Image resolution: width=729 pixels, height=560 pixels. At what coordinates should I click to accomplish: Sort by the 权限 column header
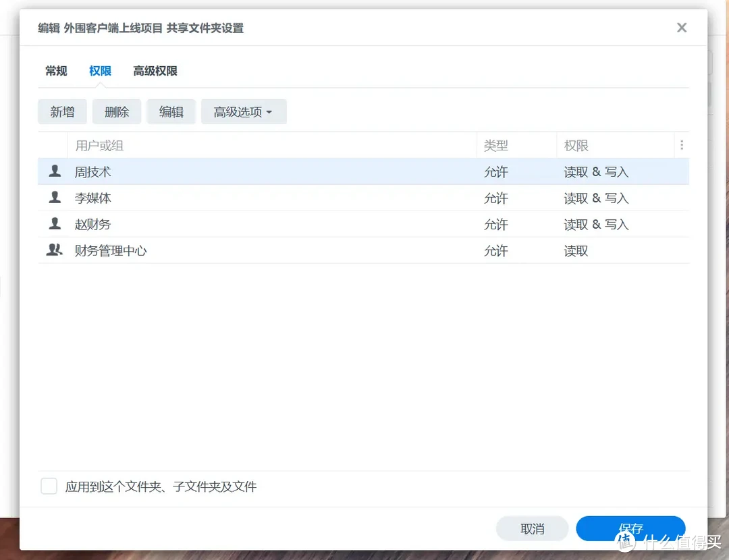tap(574, 145)
